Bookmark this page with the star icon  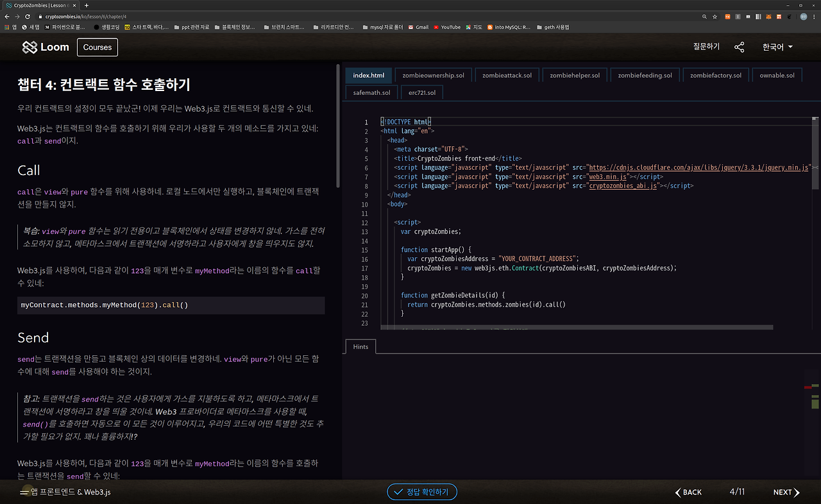715,16
